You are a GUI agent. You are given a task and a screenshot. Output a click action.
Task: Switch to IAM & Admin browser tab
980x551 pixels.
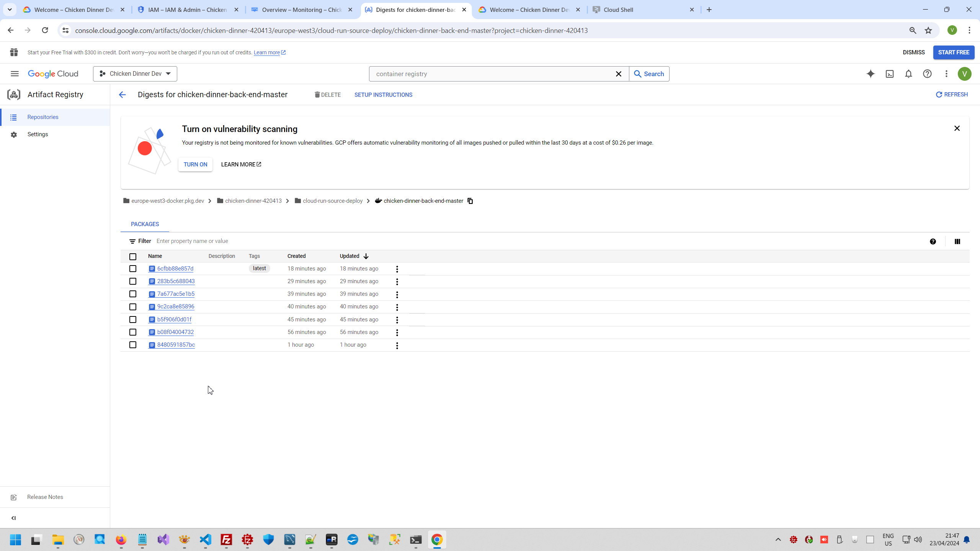pos(188,10)
